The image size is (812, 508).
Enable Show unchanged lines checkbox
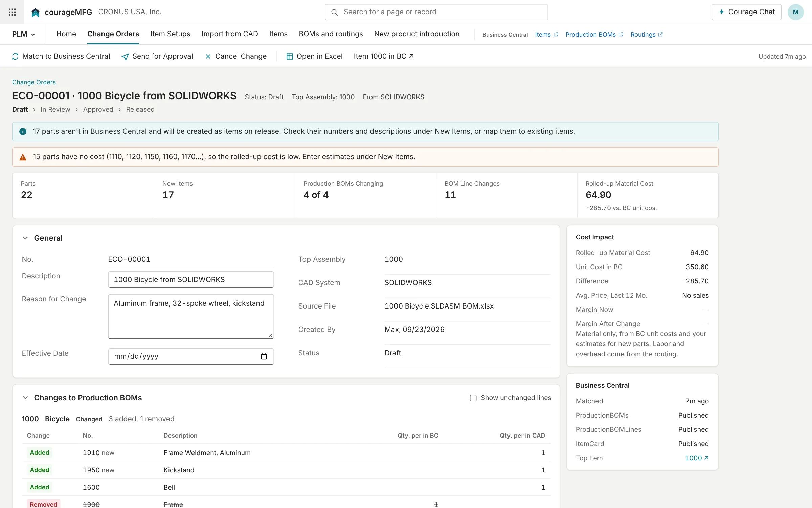(x=473, y=398)
